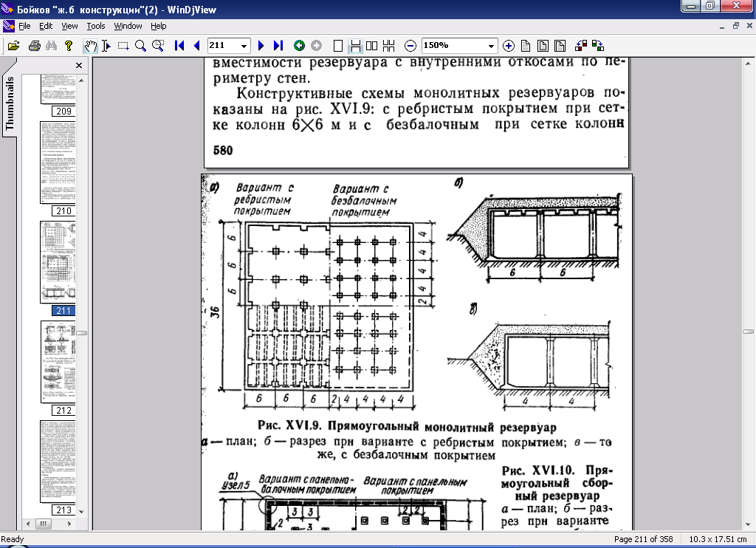Click the document vertical scrollbar thumb
This screenshot has width=756, height=548.
click(x=748, y=332)
